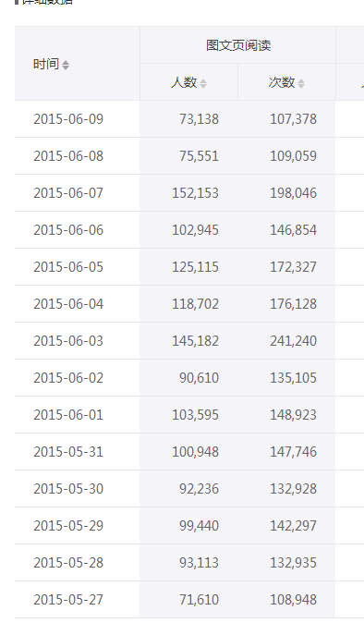Click the 90,610 reader count cell
This screenshot has height=623, width=364.
click(199, 378)
